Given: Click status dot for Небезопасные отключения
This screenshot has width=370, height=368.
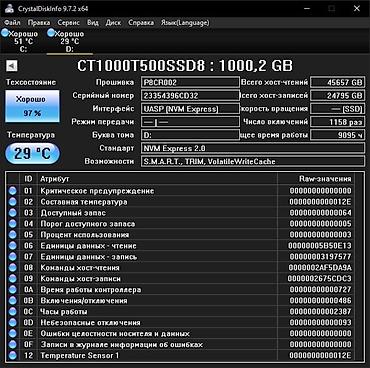Looking at the screenshot, I should [13, 323].
